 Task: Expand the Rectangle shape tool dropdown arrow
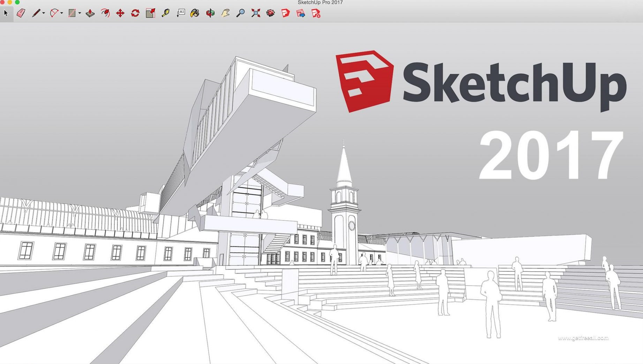click(x=80, y=13)
